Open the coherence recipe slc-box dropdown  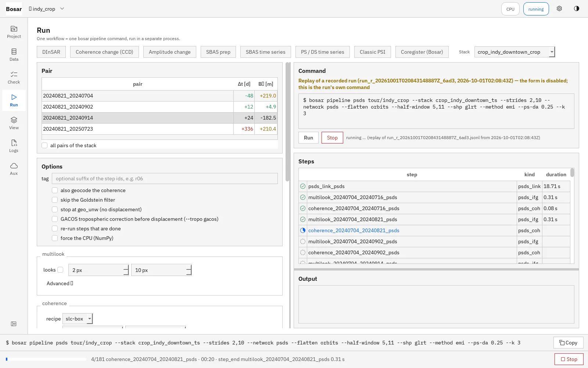tap(78, 319)
